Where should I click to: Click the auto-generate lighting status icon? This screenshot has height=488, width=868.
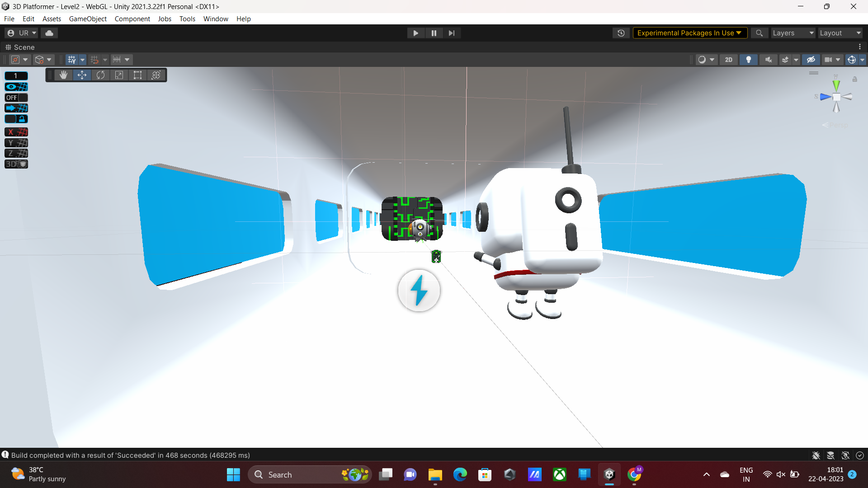tap(845, 455)
